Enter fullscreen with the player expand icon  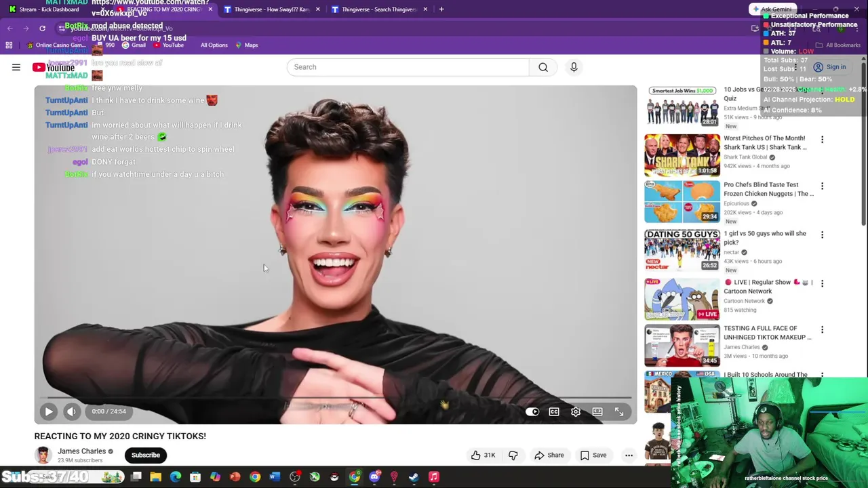tap(619, 411)
